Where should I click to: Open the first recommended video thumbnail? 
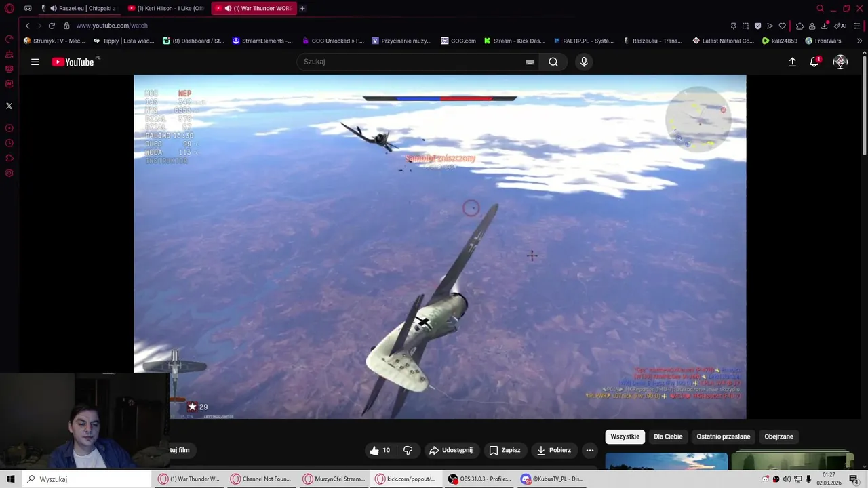click(x=667, y=460)
